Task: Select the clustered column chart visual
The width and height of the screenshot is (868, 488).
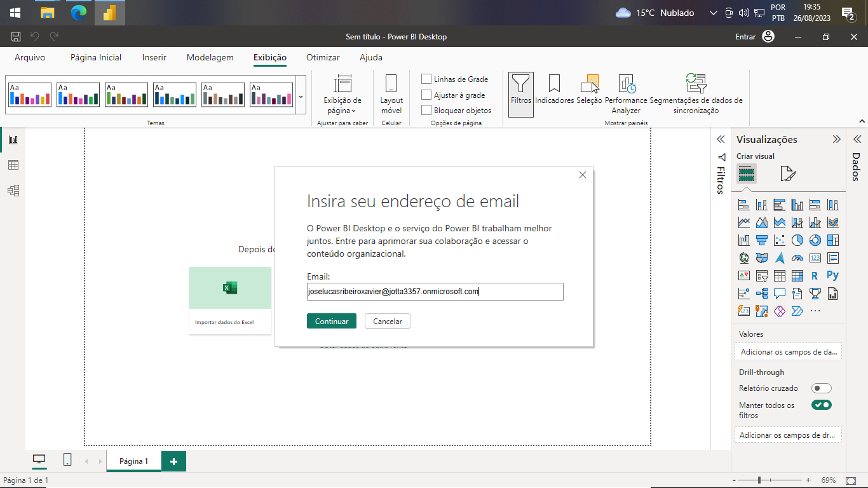Action: pos(797,205)
